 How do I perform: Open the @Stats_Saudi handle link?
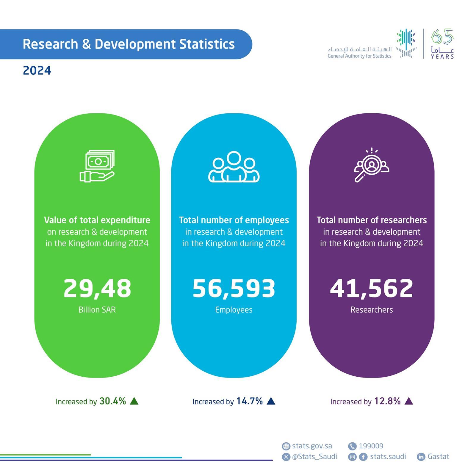coord(314,457)
